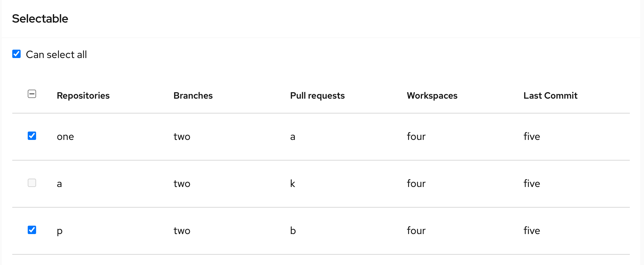The height and width of the screenshot is (265, 644).
Task: Click the Selectable heading
Action: coord(40,19)
